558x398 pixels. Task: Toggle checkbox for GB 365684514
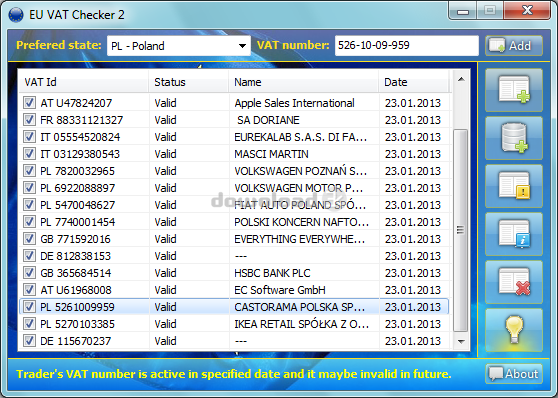coord(29,273)
